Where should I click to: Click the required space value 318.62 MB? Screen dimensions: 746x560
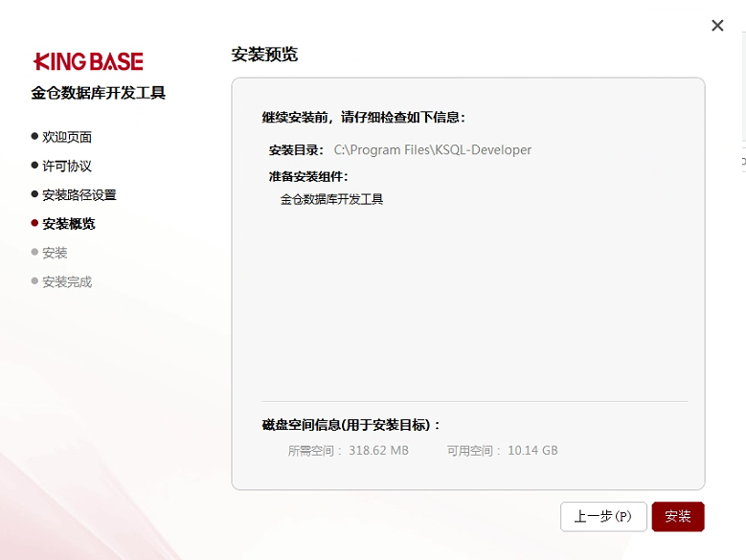click(378, 450)
